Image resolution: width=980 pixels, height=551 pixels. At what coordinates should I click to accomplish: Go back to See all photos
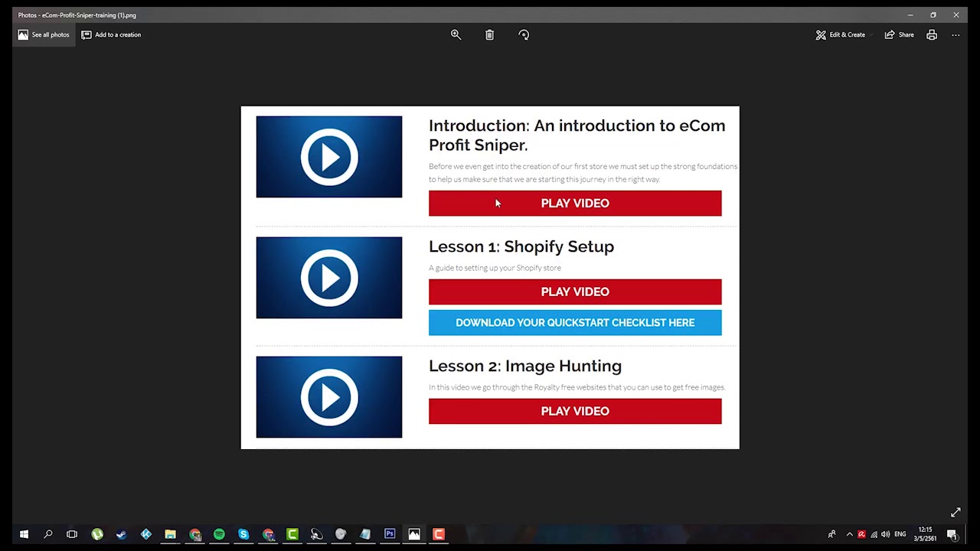44,34
